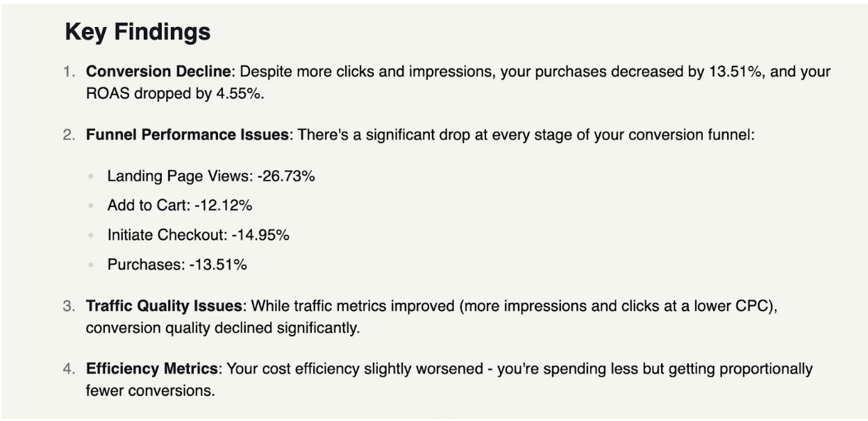The height and width of the screenshot is (421, 868).
Task: Click the Key Findings heading
Action: point(137,32)
